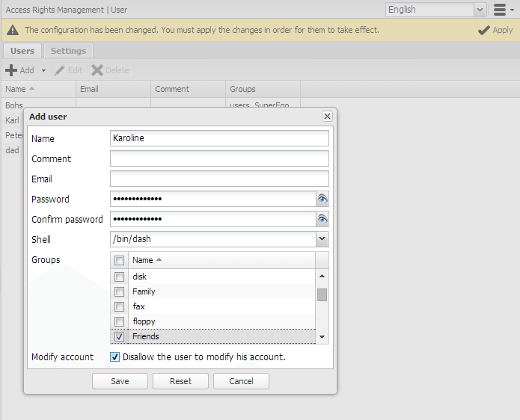This screenshot has height=420, width=520.
Task: Reveal Confirm password using its eye icon
Action: pyautogui.click(x=322, y=219)
